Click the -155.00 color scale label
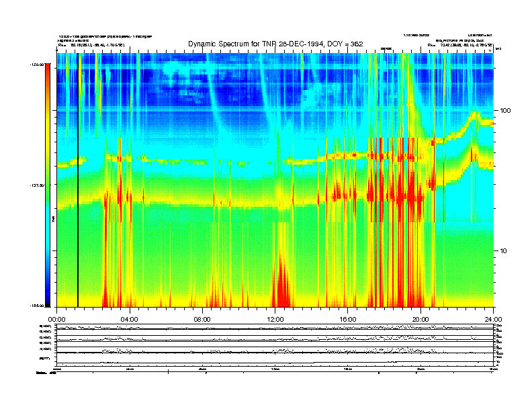Screen dimensions: 532x411 click(x=37, y=306)
